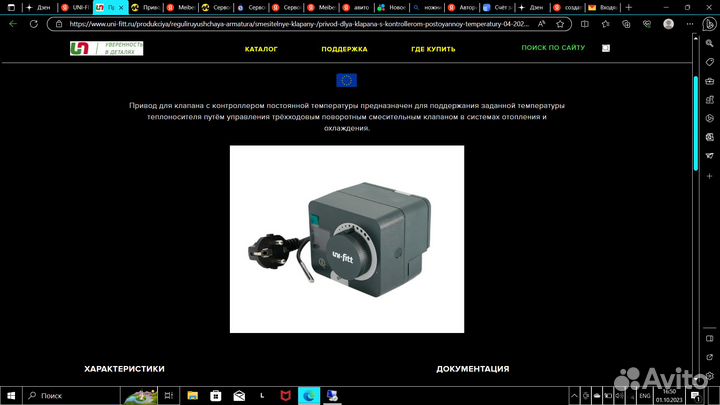Viewport: 720px width, 405px height.
Task: Switch to the Счёт tab
Action: click(x=497, y=7)
